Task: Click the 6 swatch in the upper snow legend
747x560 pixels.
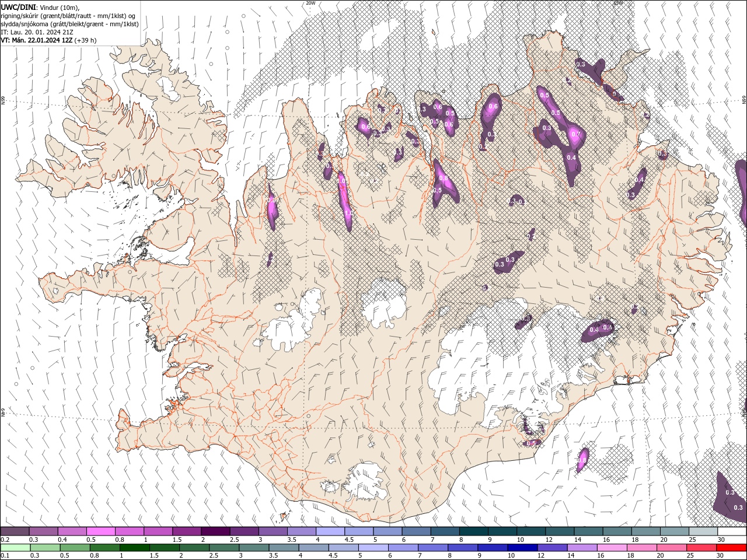Action: (x=416, y=531)
